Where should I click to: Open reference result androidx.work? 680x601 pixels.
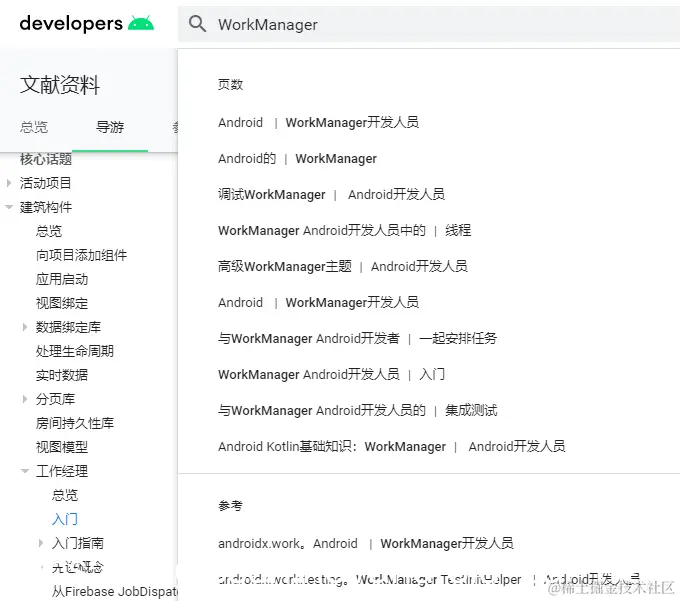[x=366, y=544]
